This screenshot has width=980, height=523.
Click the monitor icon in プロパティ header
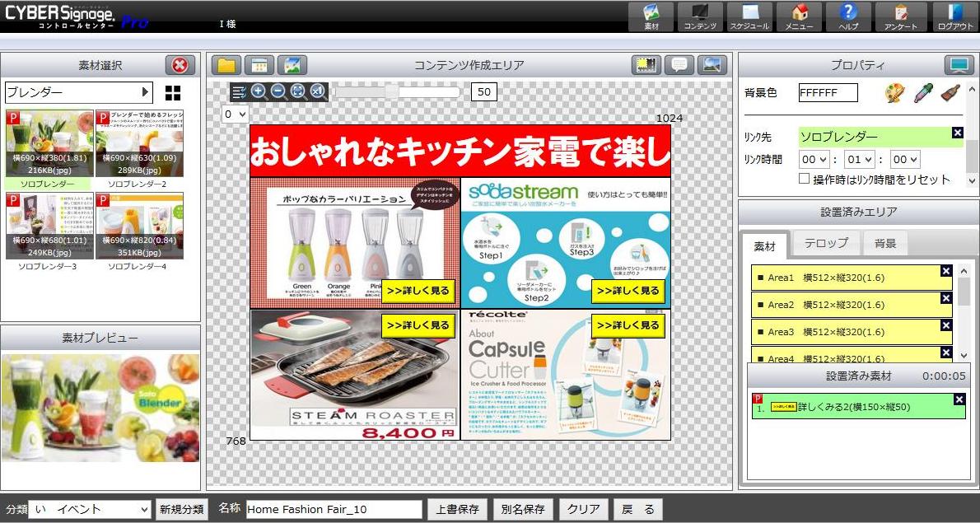coord(959,65)
